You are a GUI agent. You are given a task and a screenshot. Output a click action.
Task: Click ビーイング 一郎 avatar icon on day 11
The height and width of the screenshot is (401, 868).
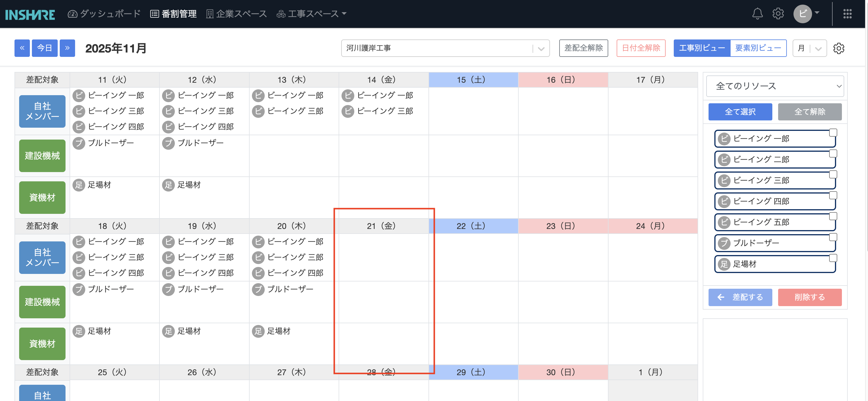(79, 95)
